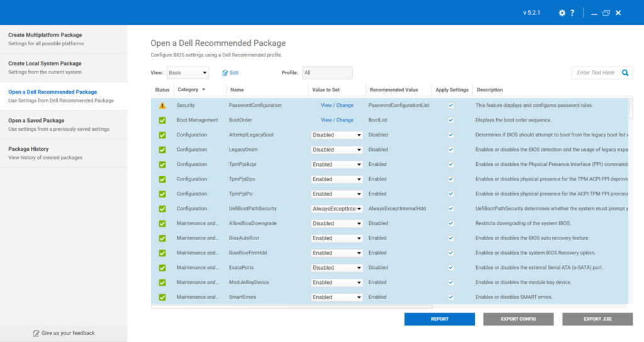This screenshot has width=644, height=342.
Task: Uncheck Apply Settings for AttemptLegacyBoot
Action: point(450,135)
